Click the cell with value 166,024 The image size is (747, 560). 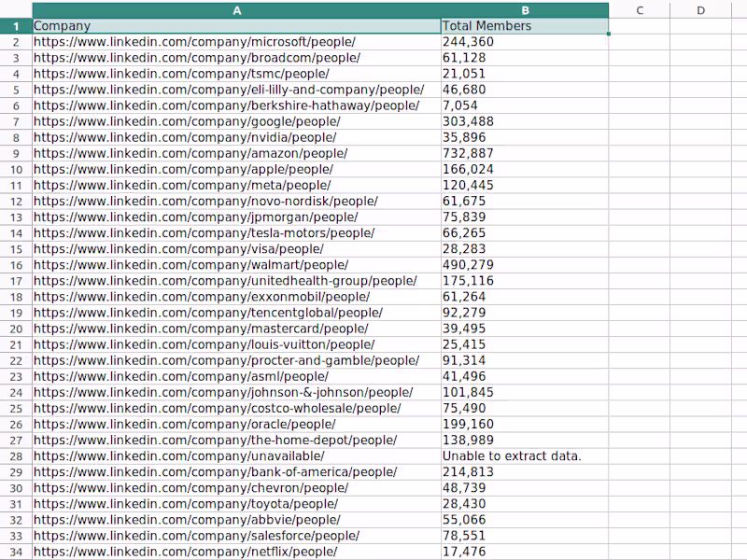525,170
